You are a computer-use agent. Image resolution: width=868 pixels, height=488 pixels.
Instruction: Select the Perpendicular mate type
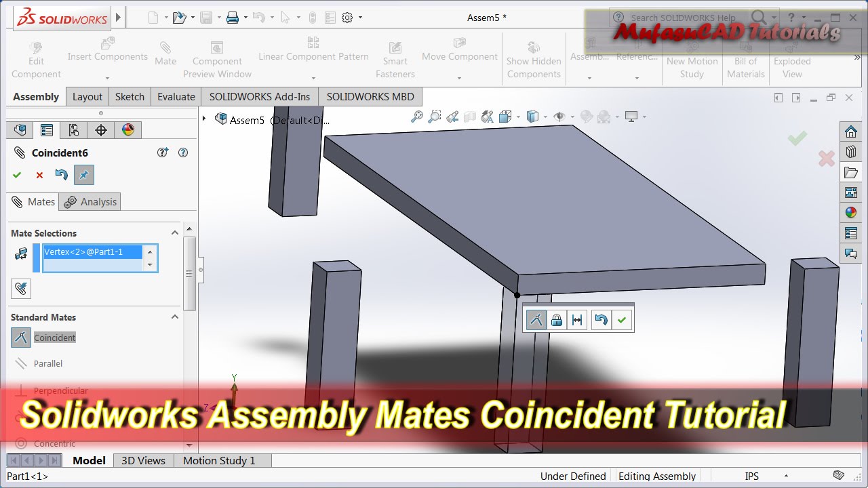(x=51, y=390)
